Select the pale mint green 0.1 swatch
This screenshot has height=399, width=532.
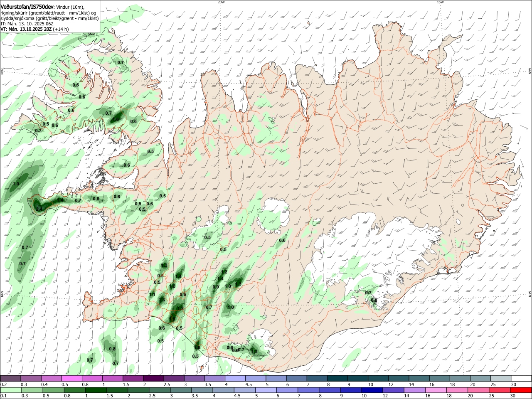click(x=11, y=390)
